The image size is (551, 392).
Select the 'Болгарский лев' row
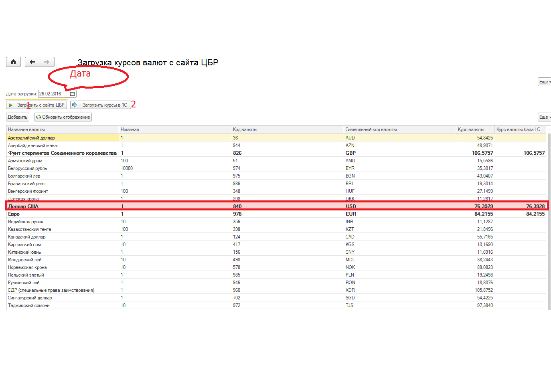(x=276, y=176)
